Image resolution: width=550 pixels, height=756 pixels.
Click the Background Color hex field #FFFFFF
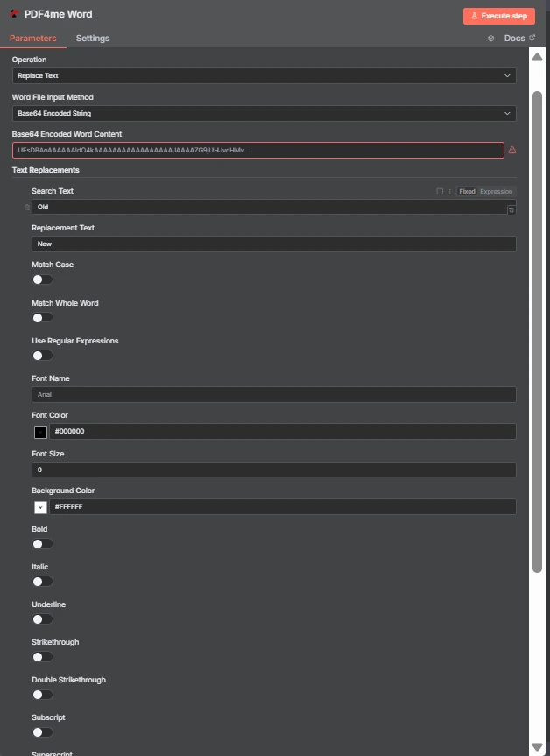point(283,506)
